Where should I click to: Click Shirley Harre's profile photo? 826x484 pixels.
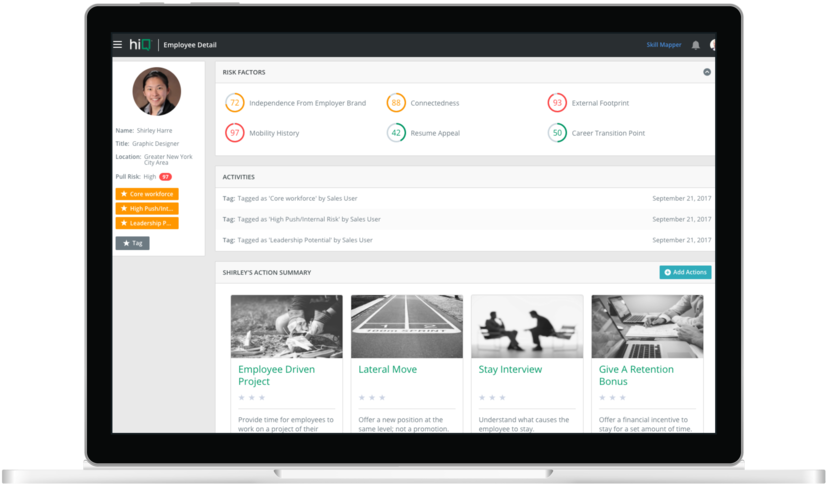(x=157, y=92)
